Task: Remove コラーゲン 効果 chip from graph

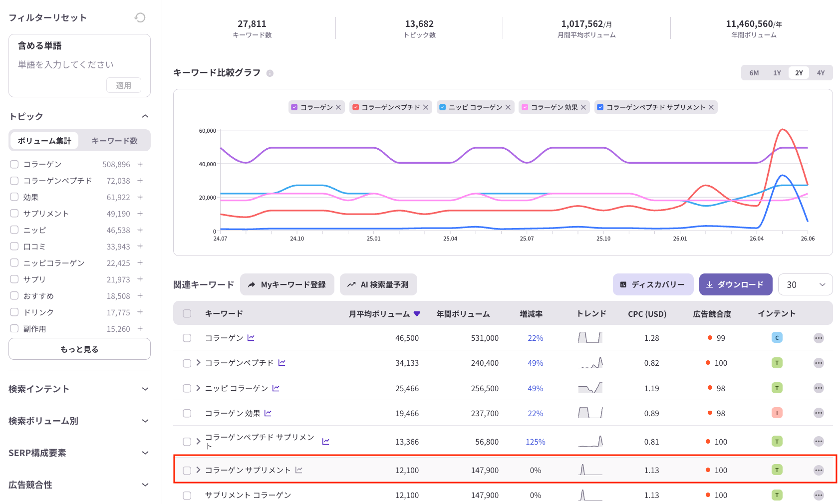Action: coord(583,107)
